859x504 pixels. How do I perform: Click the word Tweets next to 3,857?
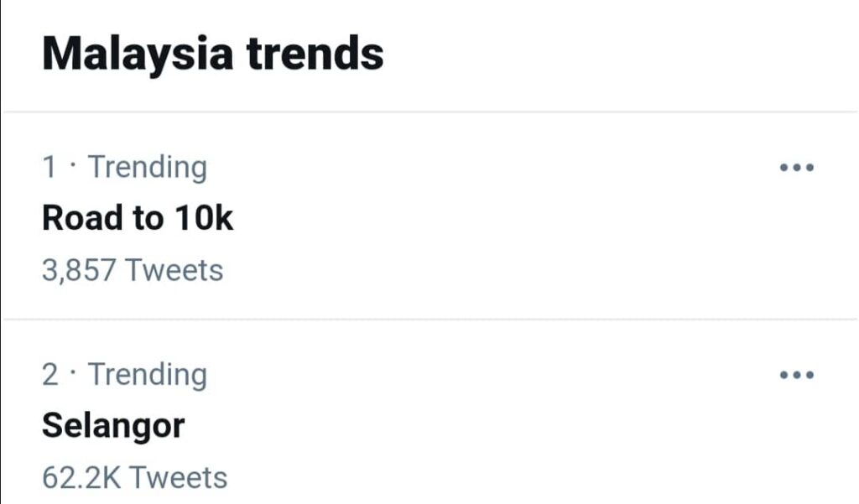tap(174, 271)
